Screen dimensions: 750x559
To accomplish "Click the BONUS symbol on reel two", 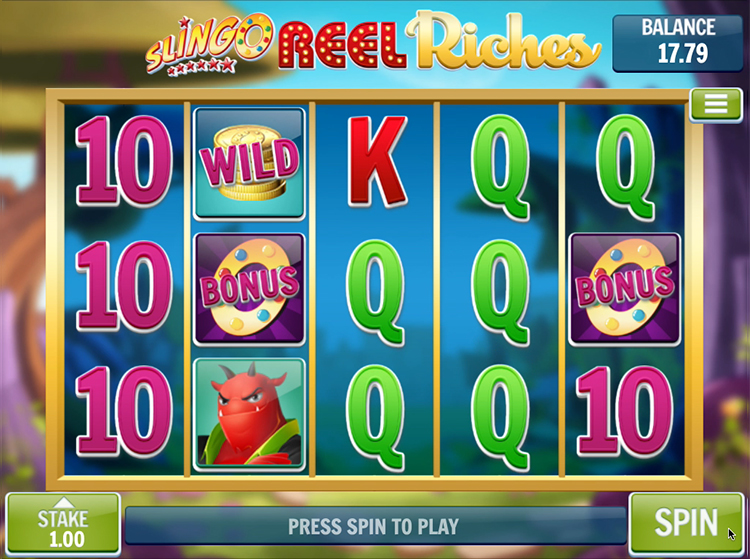I will 249,289.
